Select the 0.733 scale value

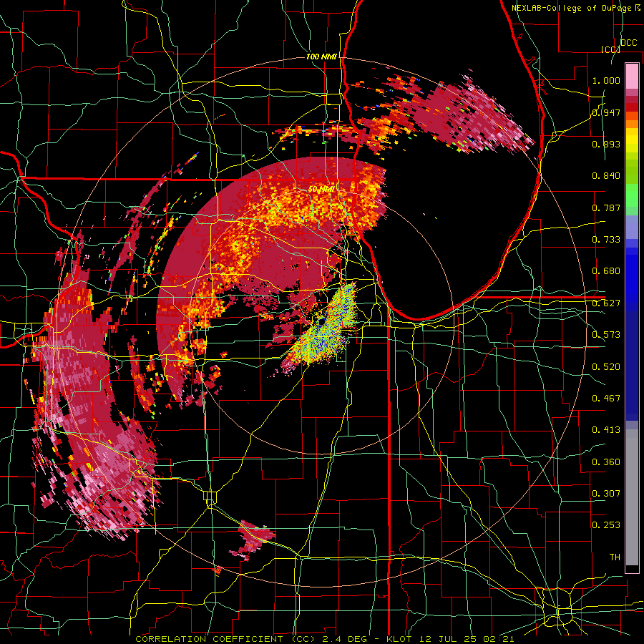click(606, 240)
